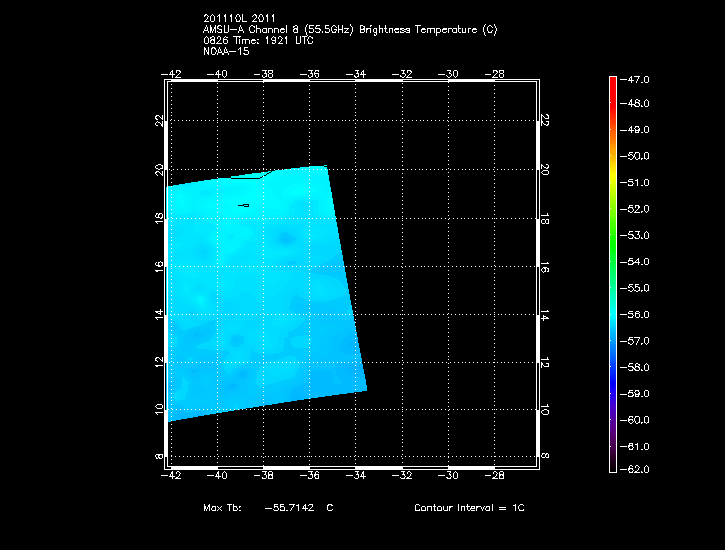Click the 14 latitude label on left axis
Screen dimensions: 725x550
click(160, 314)
